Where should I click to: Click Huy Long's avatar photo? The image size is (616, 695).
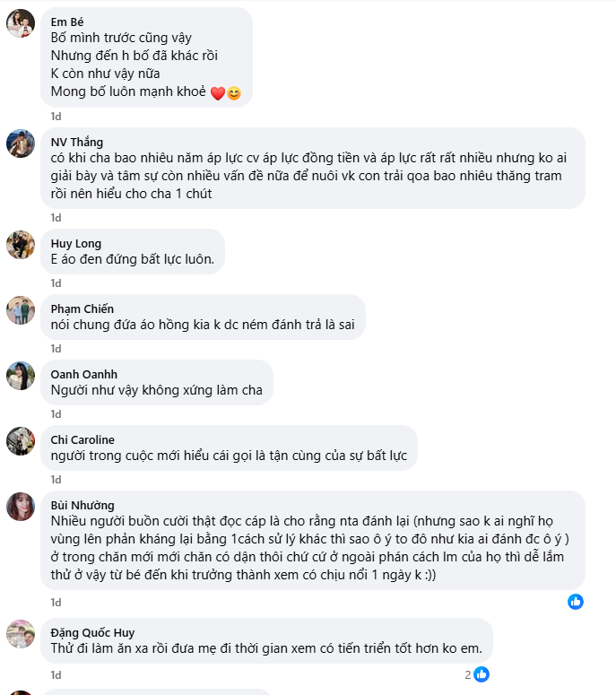point(21,245)
